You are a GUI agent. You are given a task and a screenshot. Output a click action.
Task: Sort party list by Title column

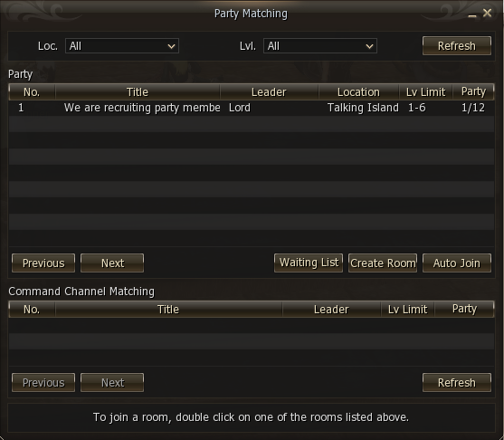[138, 92]
